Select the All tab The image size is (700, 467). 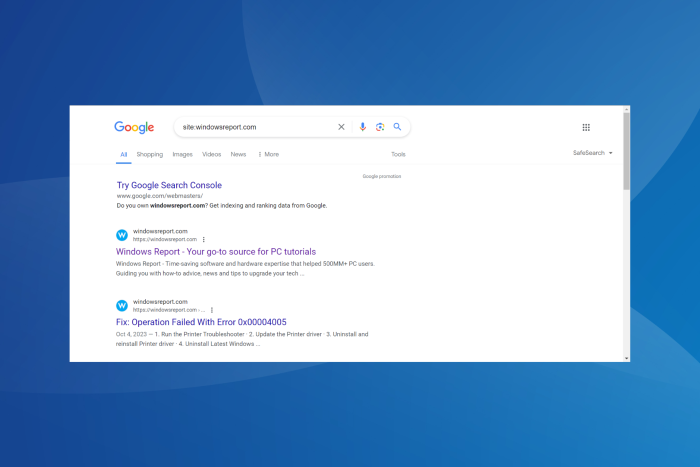tap(124, 154)
